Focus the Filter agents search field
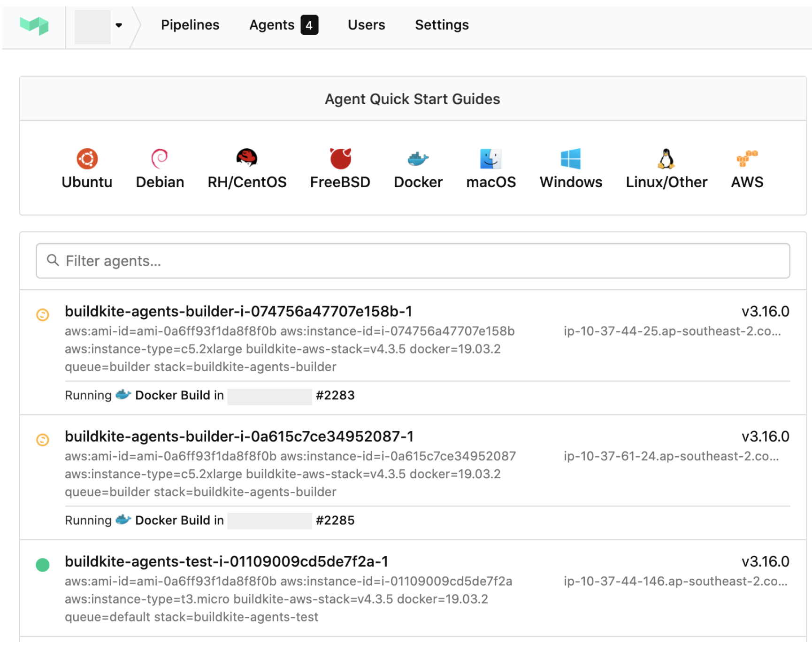Image resolution: width=812 pixels, height=651 pixels. point(413,260)
